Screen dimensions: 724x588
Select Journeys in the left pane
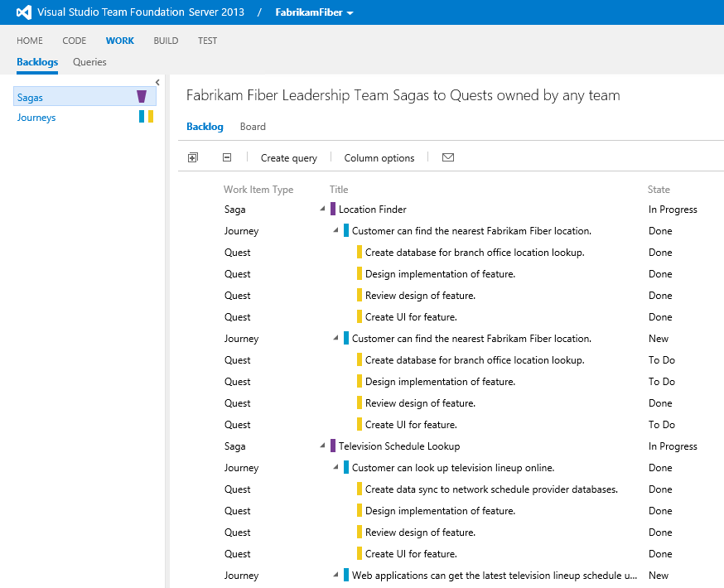[36, 118]
